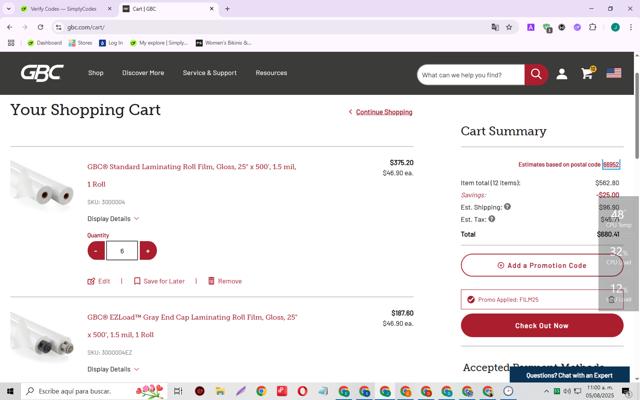Screen dimensions: 640x400
Task: Open the Dashboard bookmark
Action: [44, 43]
